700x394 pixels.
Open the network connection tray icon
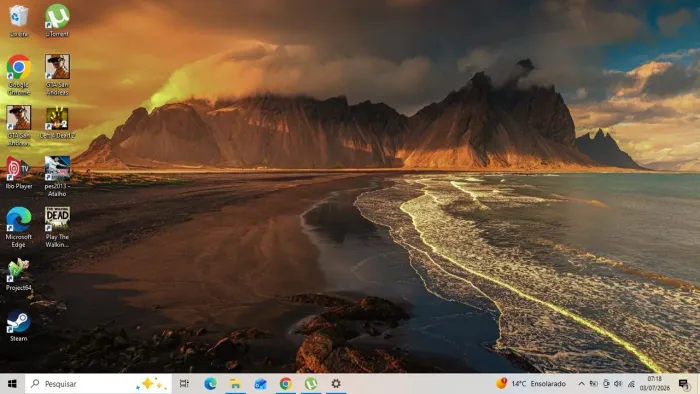pyautogui.click(x=631, y=384)
